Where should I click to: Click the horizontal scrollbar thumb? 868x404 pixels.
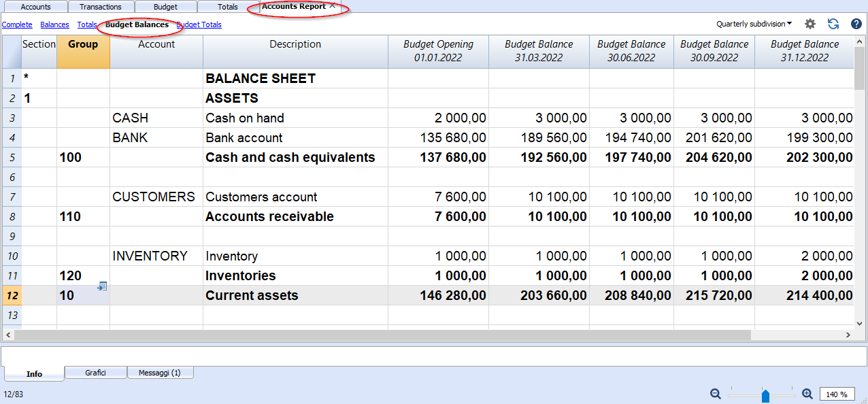click(382, 335)
